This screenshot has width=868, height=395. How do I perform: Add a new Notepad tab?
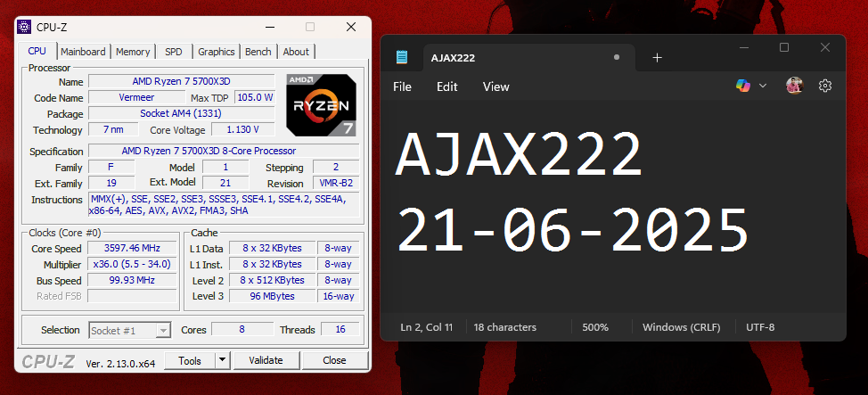click(x=657, y=58)
